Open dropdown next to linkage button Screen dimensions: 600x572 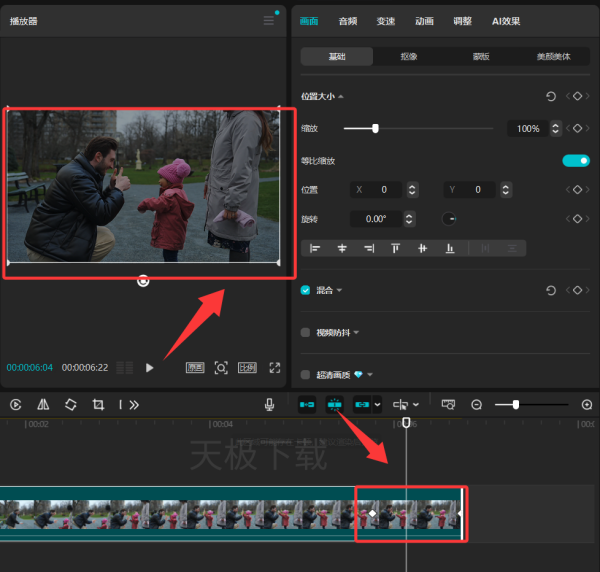pyautogui.click(x=377, y=404)
